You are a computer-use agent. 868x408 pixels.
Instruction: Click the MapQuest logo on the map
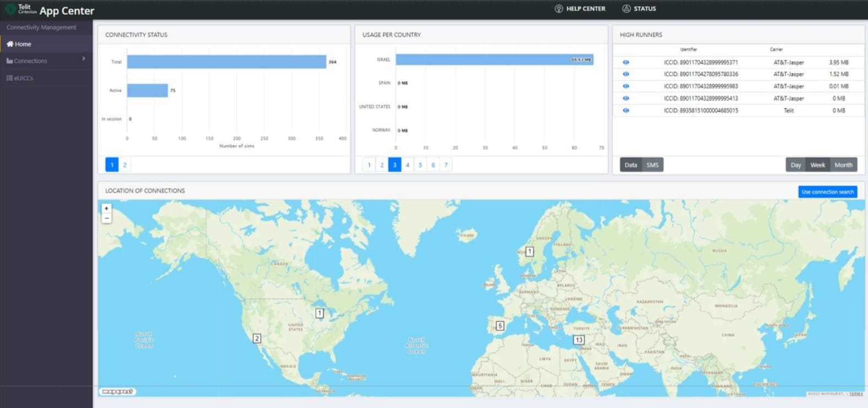coord(118,392)
